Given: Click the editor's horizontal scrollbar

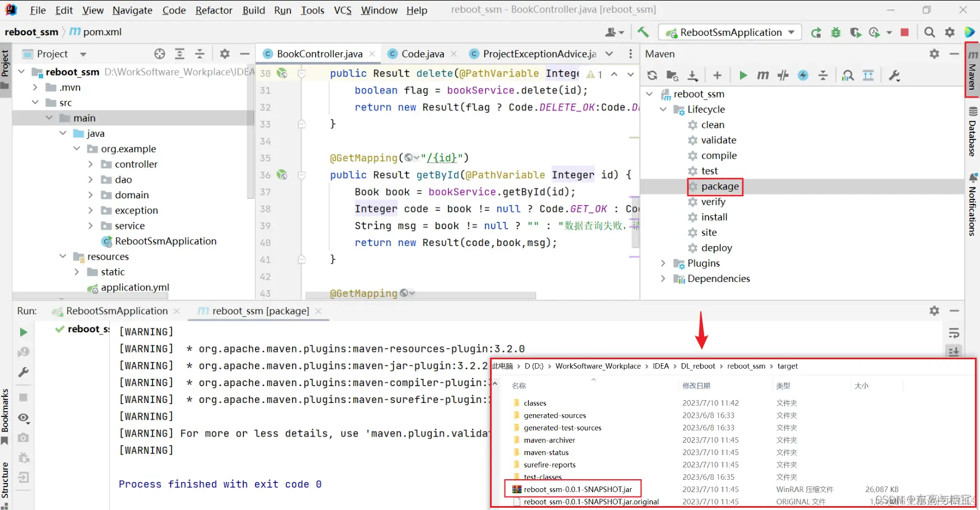Looking at the screenshot, I should point(420,295).
